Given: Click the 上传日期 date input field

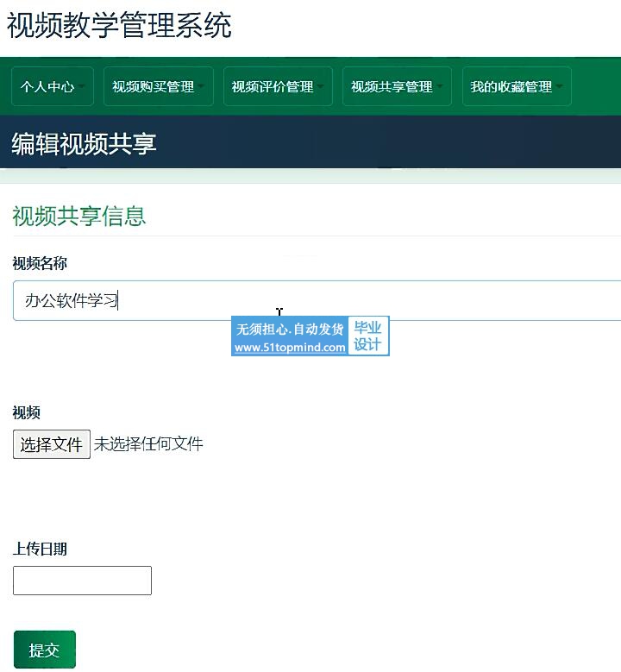Looking at the screenshot, I should pyautogui.click(x=82, y=581).
